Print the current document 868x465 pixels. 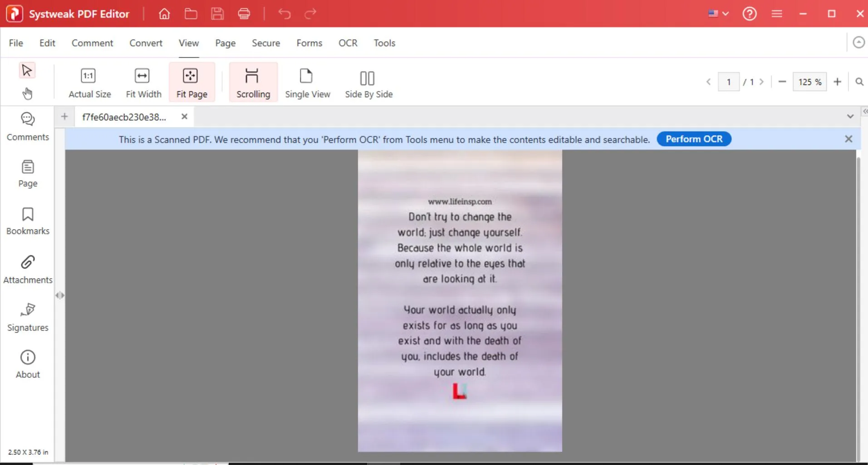pyautogui.click(x=244, y=14)
